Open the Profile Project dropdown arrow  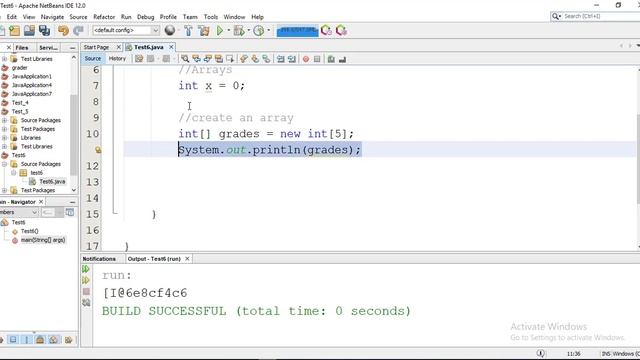pos(269,30)
